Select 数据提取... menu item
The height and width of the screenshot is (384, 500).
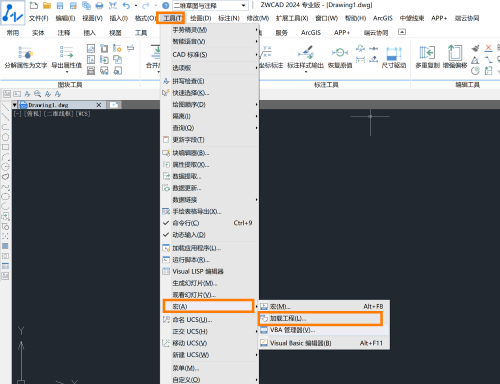210,176
